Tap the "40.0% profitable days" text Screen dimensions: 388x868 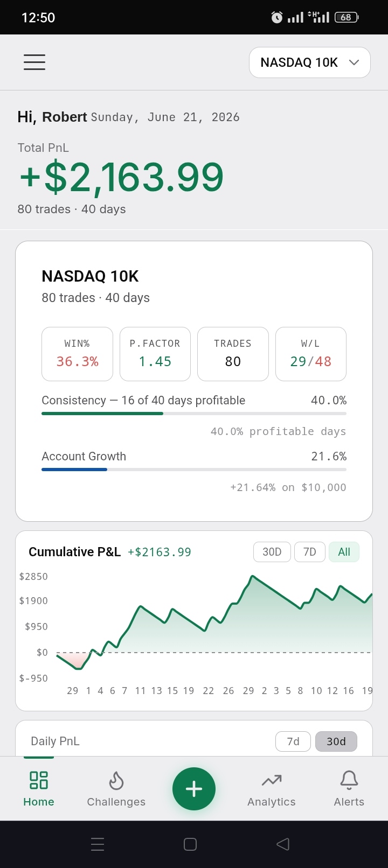(279, 431)
